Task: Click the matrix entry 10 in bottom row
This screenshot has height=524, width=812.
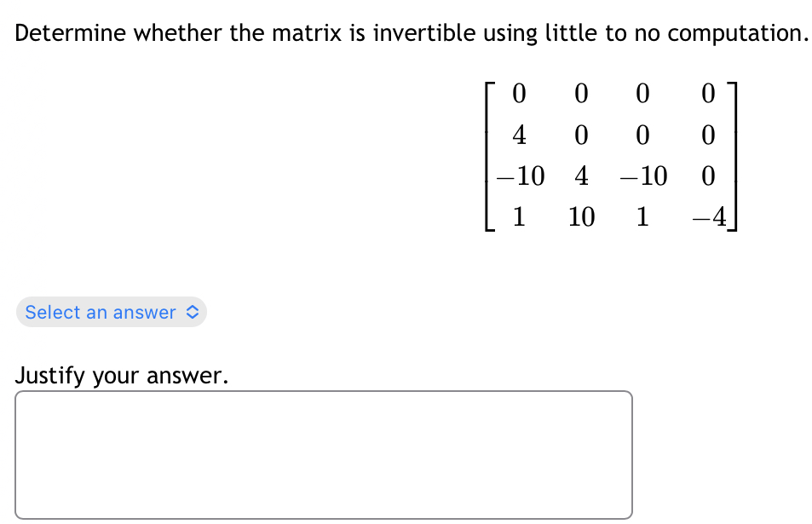Action: 580,217
